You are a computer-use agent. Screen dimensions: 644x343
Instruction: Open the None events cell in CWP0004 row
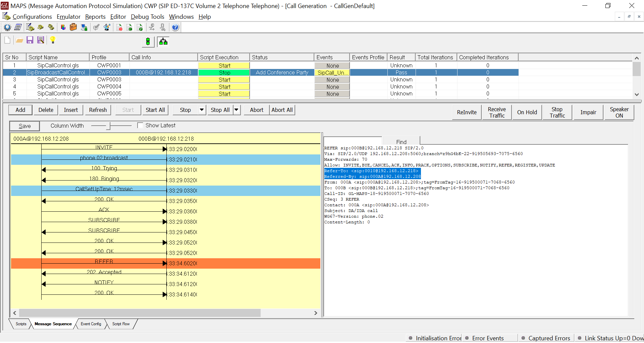point(332,87)
